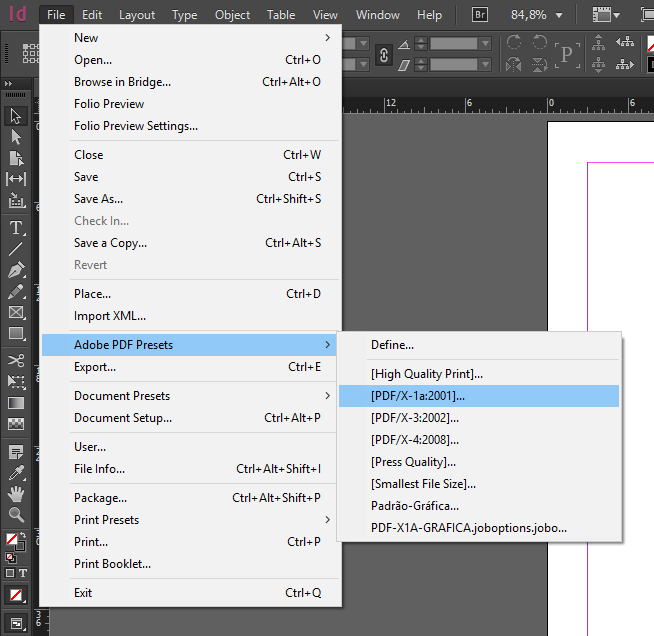This screenshot has width=654, height=636.
Task: Select the Note tool
Action: 16,452
